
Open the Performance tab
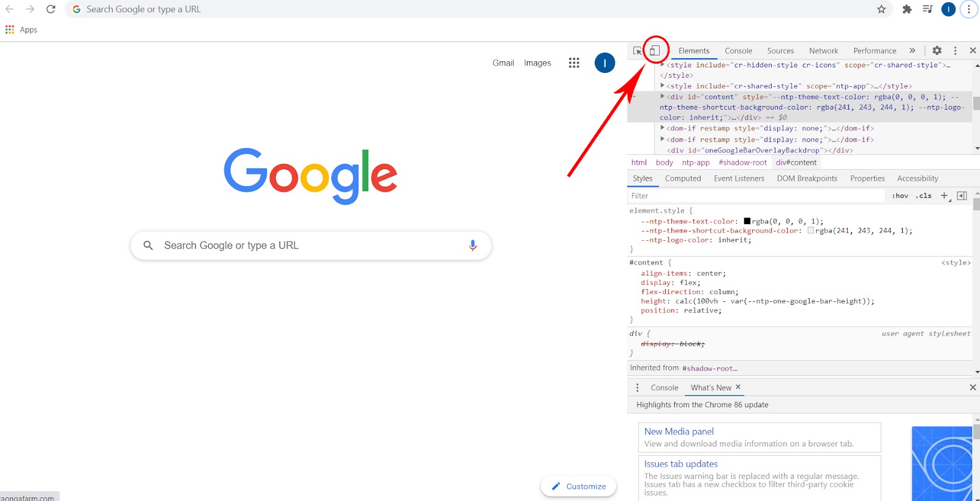[875, 51]
